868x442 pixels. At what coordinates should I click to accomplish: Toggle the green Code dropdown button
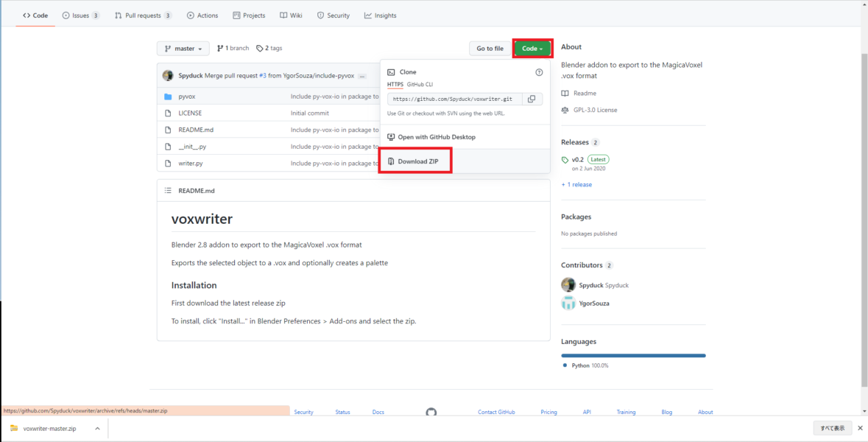pyautogui.click(x=532, y=49)
